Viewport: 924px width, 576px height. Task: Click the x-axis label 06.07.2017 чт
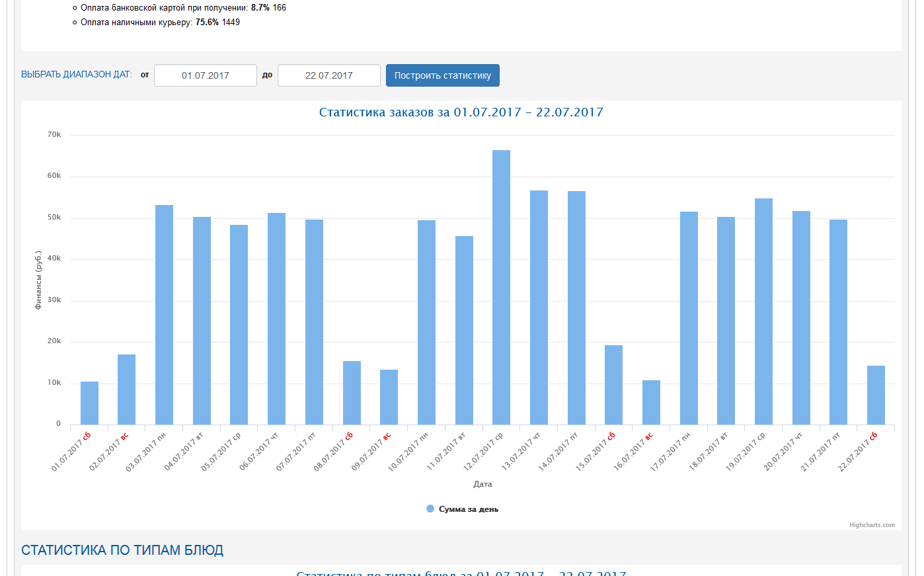258,452
